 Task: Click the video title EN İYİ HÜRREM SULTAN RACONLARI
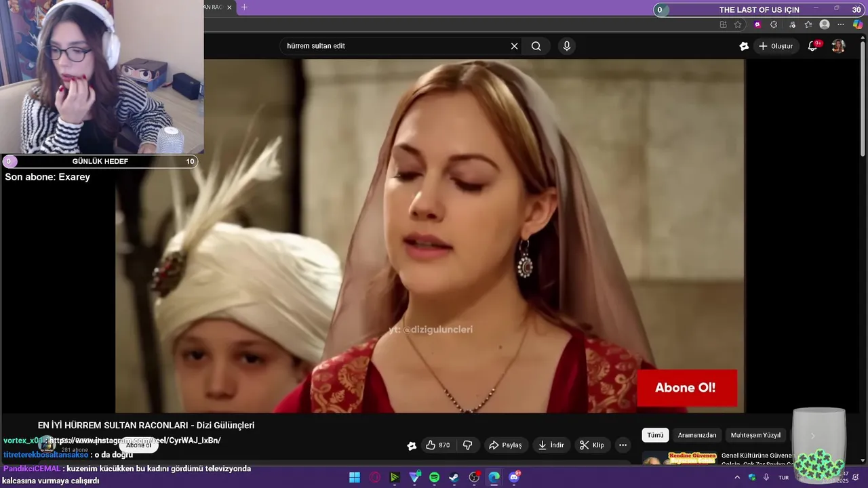pyautogui.click(x=146, y=426)
